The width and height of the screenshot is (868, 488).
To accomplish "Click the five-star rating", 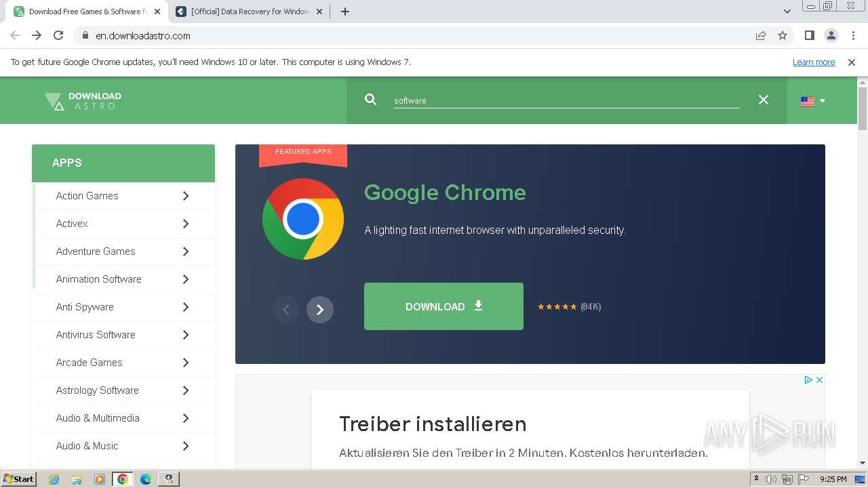I will [x=557, y=307].
